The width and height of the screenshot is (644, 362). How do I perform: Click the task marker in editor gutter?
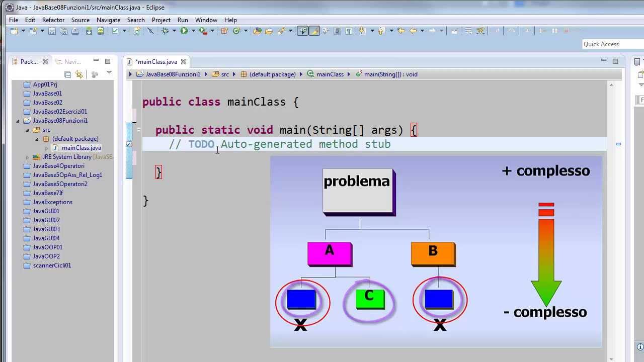(x=129, y=144)
